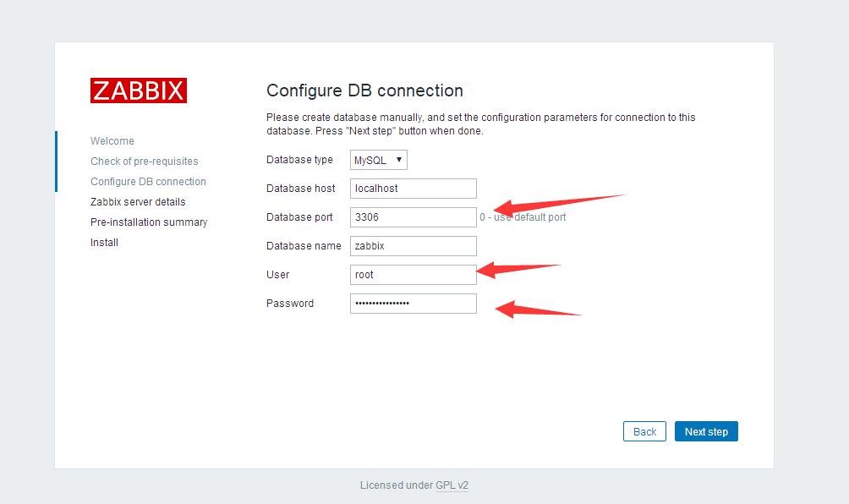Click the Database port field showing 3306
The height and width of the screenshot is (504, 849).
pyautogui.click(x=413, y=217)
